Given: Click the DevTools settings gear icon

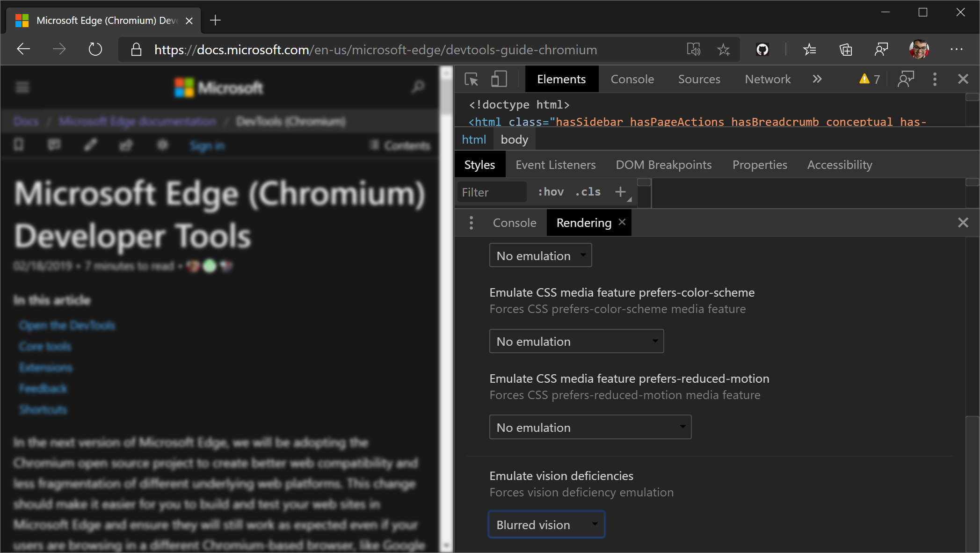Looking at the screenshot, I should (x=935, y=79).
